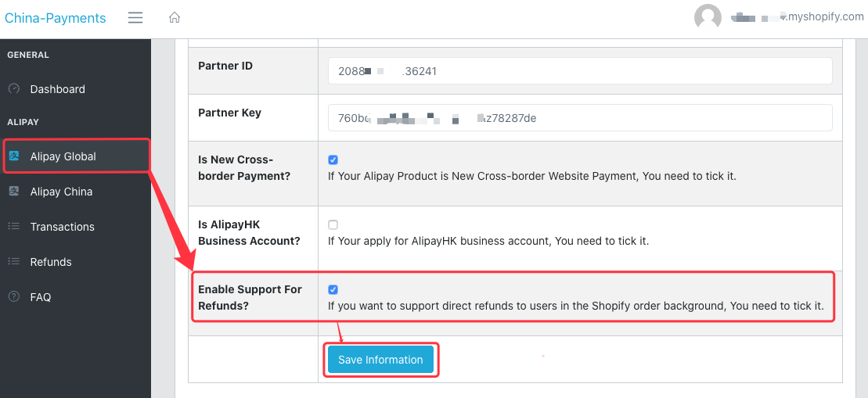Viewport: 868px width, 398px height.
Task: Untick Is New Cross-border Payment checkbox
Action: [333, 160]
